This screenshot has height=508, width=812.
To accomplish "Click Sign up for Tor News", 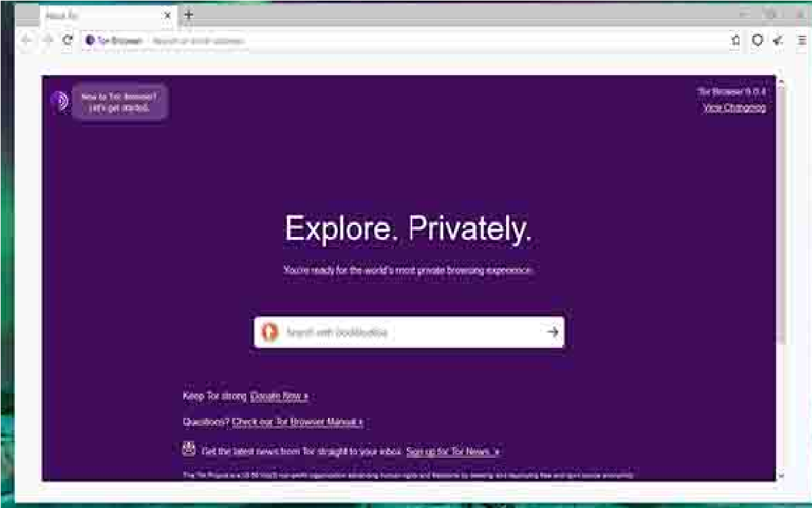I will coord(453,452).
